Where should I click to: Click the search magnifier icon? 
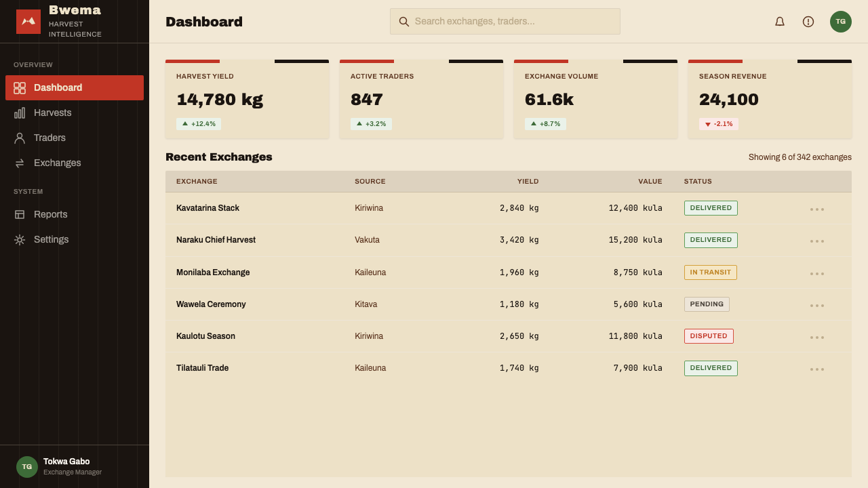point(404,22)
